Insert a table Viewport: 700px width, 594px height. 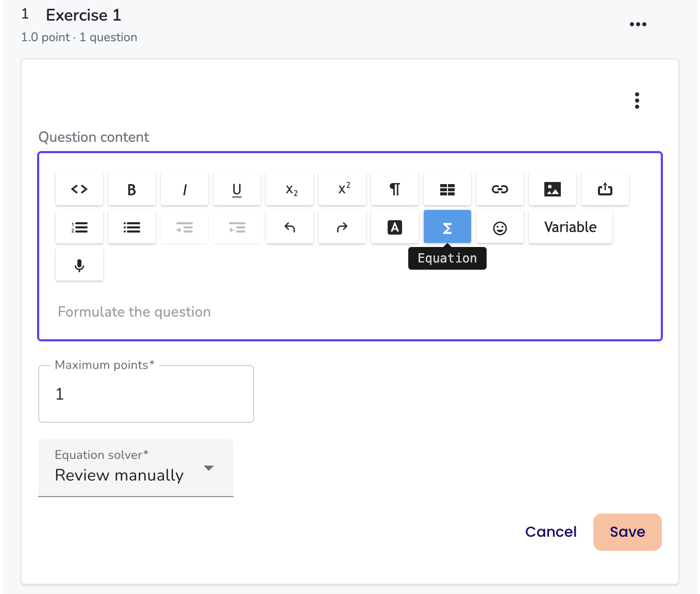point(447,189)
